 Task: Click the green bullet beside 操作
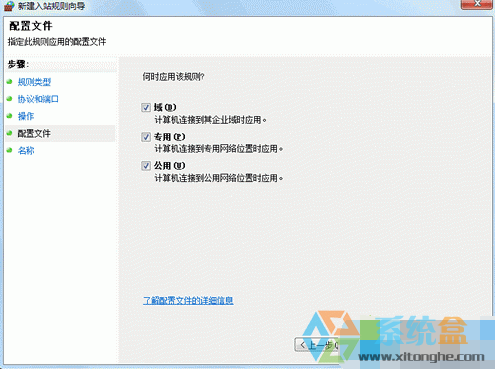(9, 116)
